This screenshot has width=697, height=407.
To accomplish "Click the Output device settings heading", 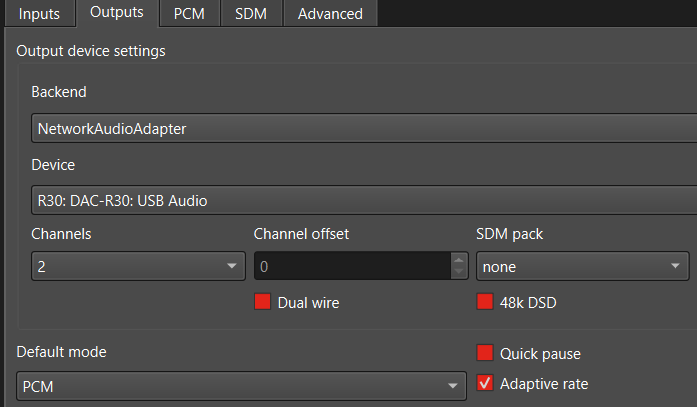I will click(x=91, y=50).
